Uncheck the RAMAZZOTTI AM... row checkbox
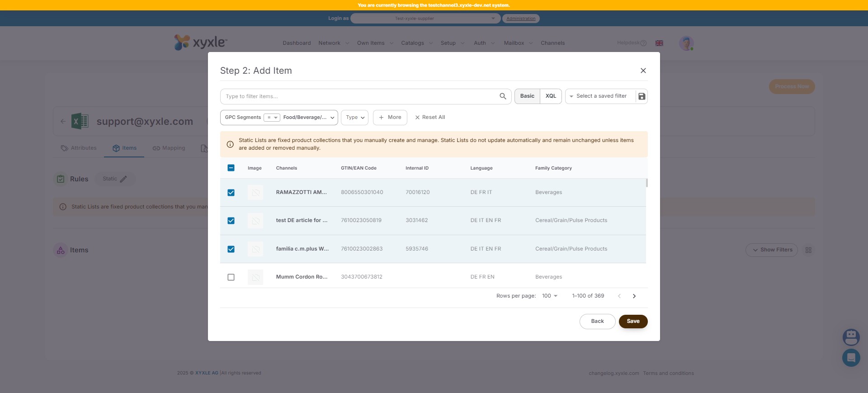Image resolution: width=868 pixels, height=393 pixels. [x=231, y=193]
